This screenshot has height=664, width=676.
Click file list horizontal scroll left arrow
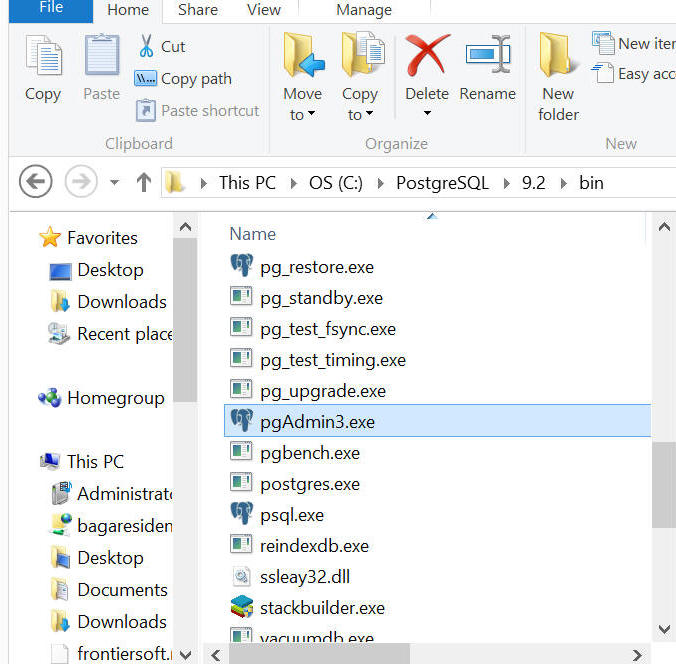coord(216,655)
